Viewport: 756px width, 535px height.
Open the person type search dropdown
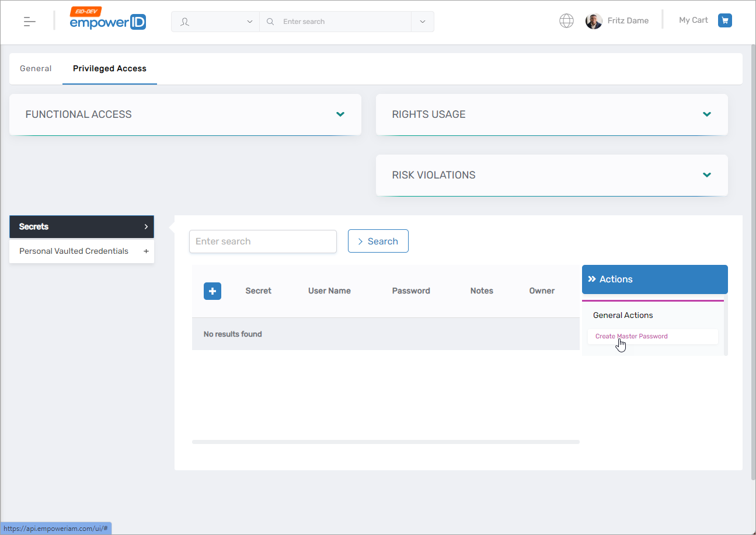click(215, 22)
